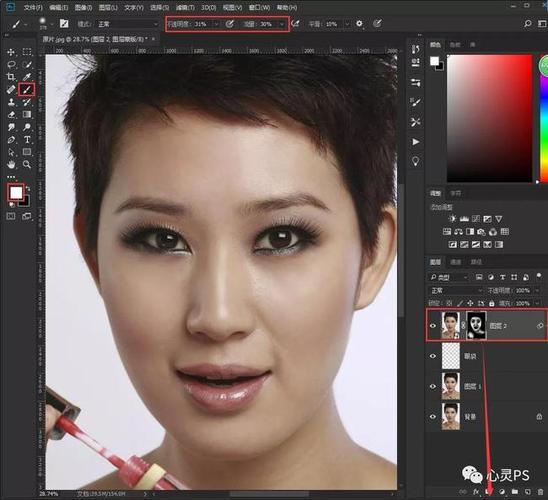Click the Move tool

tap(11, 52)
